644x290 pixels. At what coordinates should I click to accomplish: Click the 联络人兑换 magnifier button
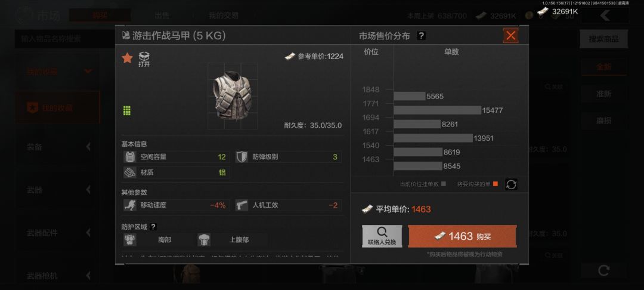pyautogui.click(x=382, y=236)
